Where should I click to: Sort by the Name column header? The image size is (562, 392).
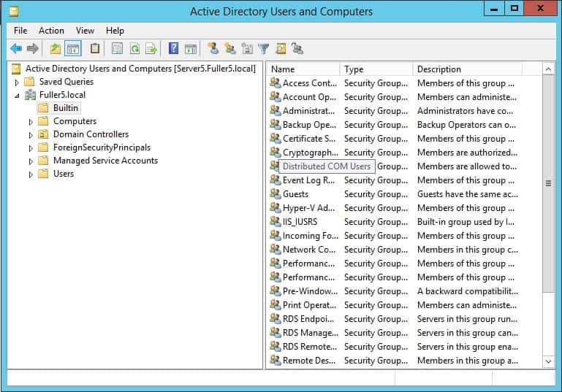tap(303, 69)
